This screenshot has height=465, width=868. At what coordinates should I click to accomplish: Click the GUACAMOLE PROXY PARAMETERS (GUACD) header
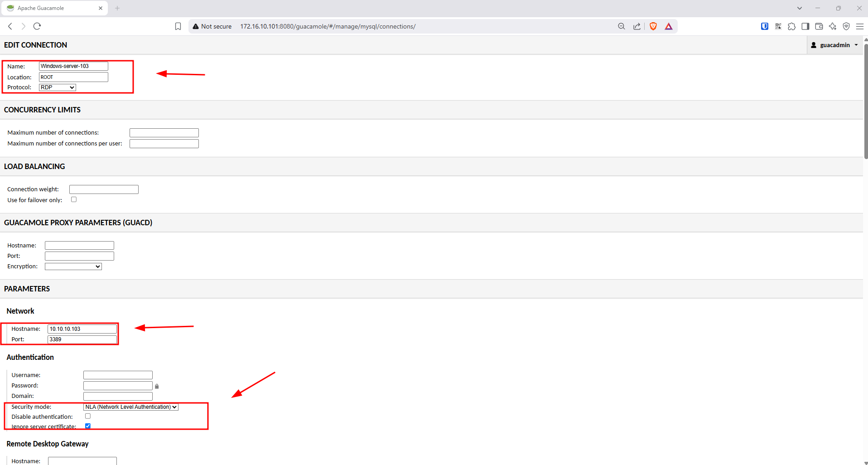78,223
